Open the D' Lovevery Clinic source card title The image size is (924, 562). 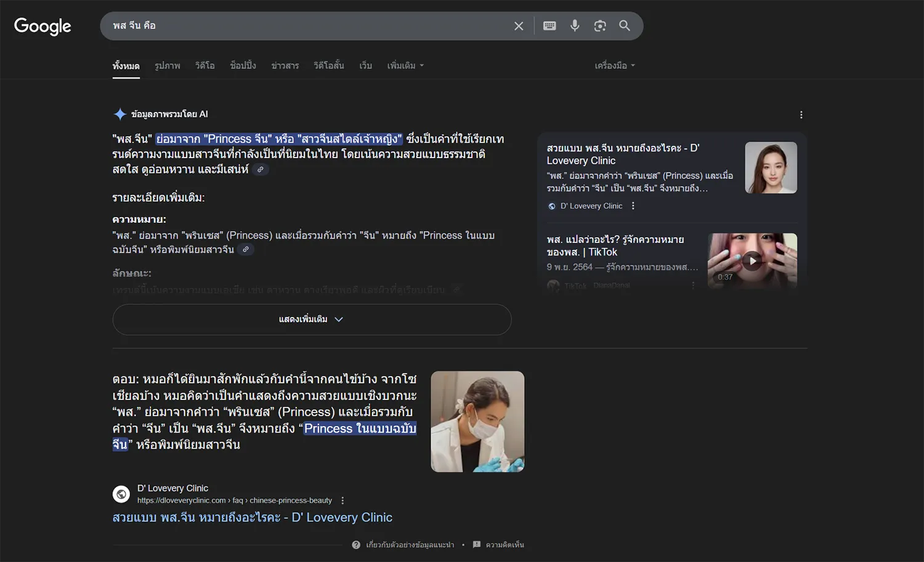tap(623, 154)
